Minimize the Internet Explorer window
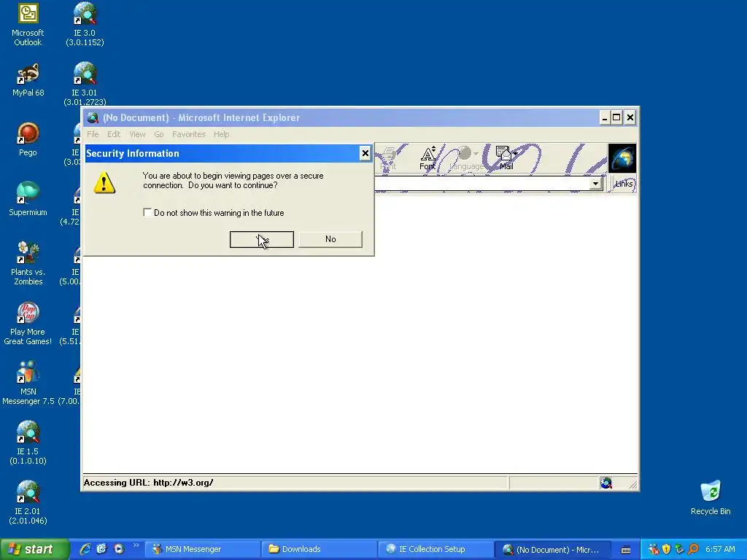 coord(604,117)
